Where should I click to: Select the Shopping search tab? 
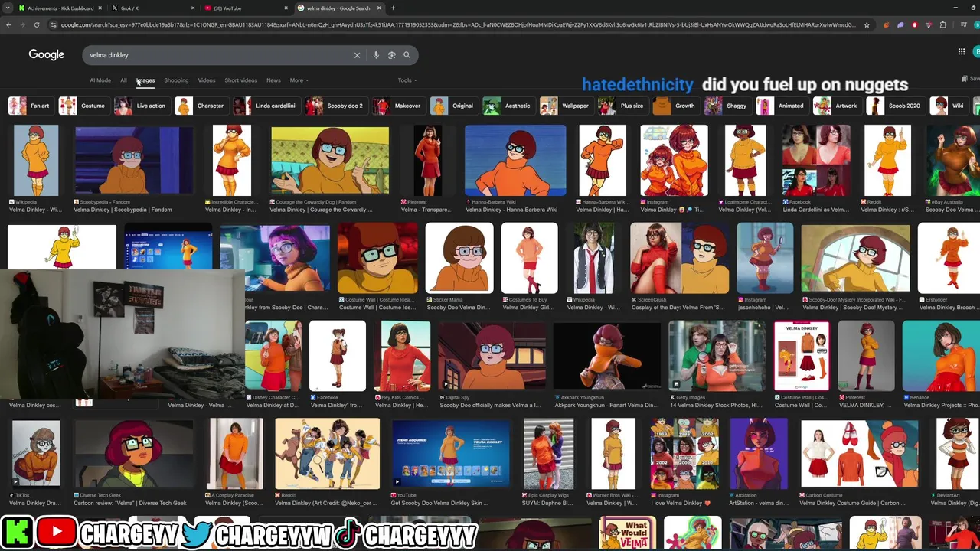click(176, 80)
